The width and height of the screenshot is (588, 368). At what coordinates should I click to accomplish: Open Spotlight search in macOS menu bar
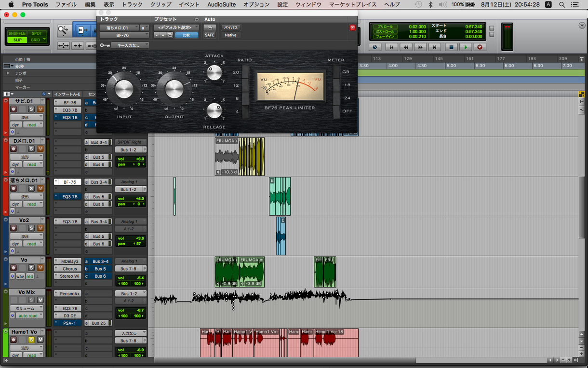(562, 4)
